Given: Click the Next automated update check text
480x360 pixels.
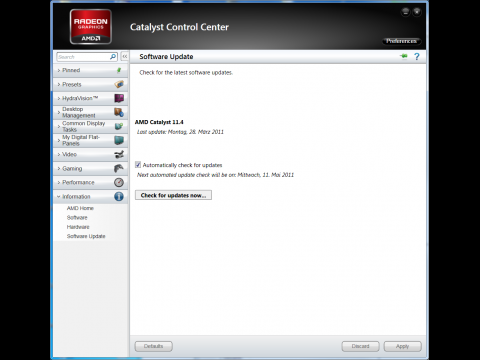Looking at the screenshot, I should tap(215, 175).
